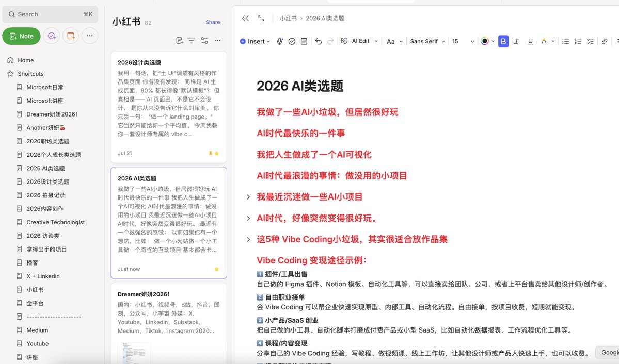Screen dimensions: 619x364
Task: Toggle italic formatting
Action: click(516, 41)
